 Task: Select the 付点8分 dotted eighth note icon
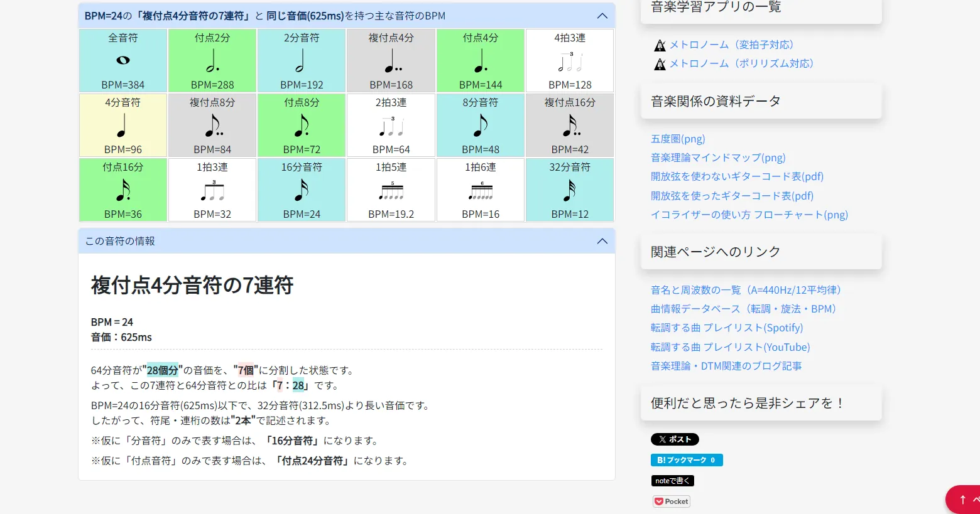pyautogui.click(x=302, y=126)
